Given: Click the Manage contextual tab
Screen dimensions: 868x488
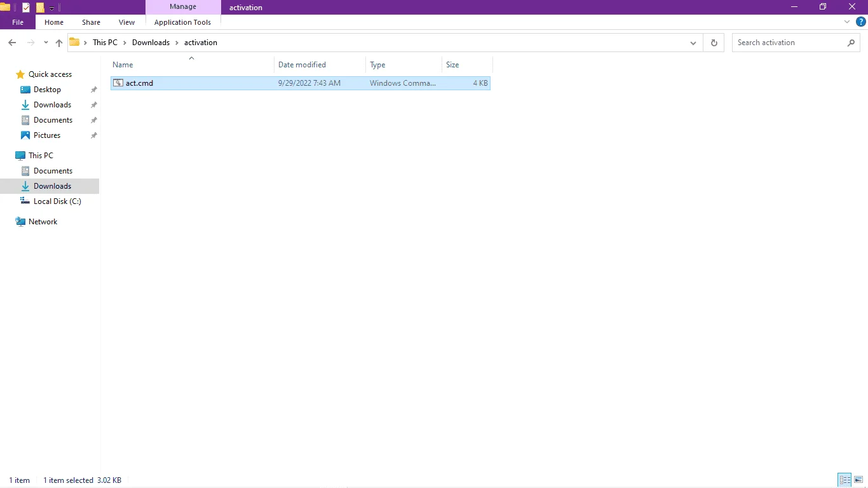Looking at the screenshot, I should pos(183,7).
